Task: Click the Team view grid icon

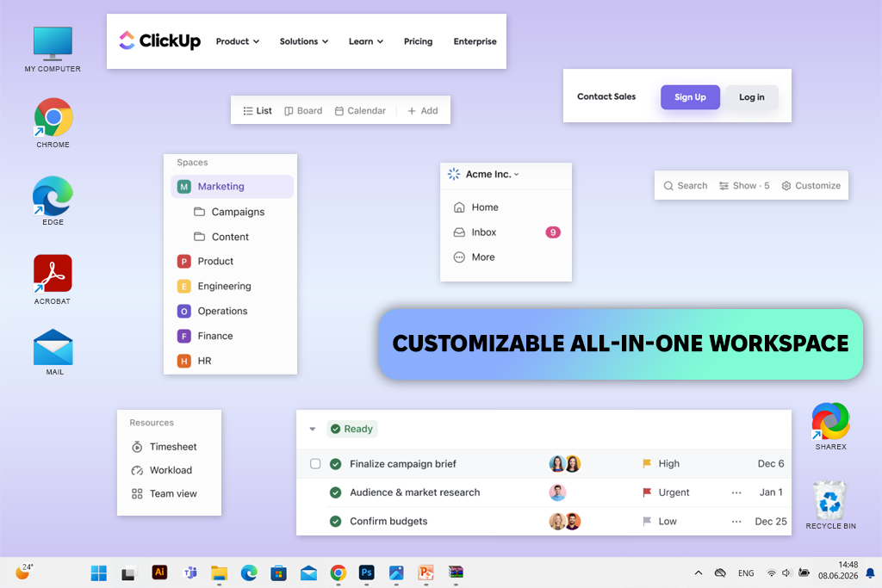Action: (x=137, y=493)
